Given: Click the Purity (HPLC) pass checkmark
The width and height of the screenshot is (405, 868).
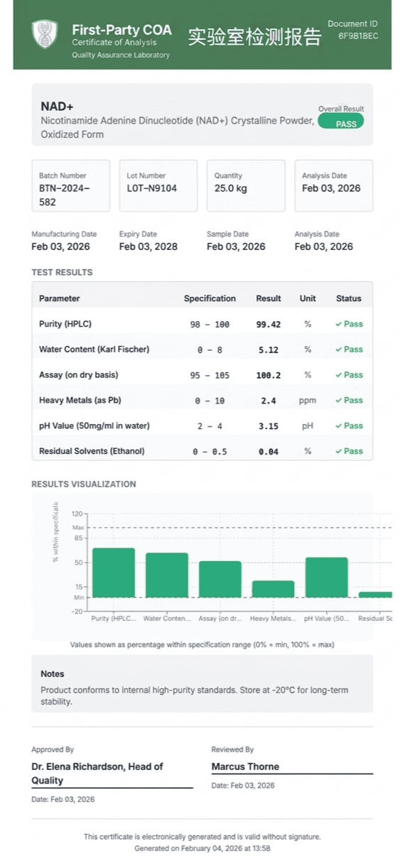Looking at the screenshot, I should pos(339,324).
